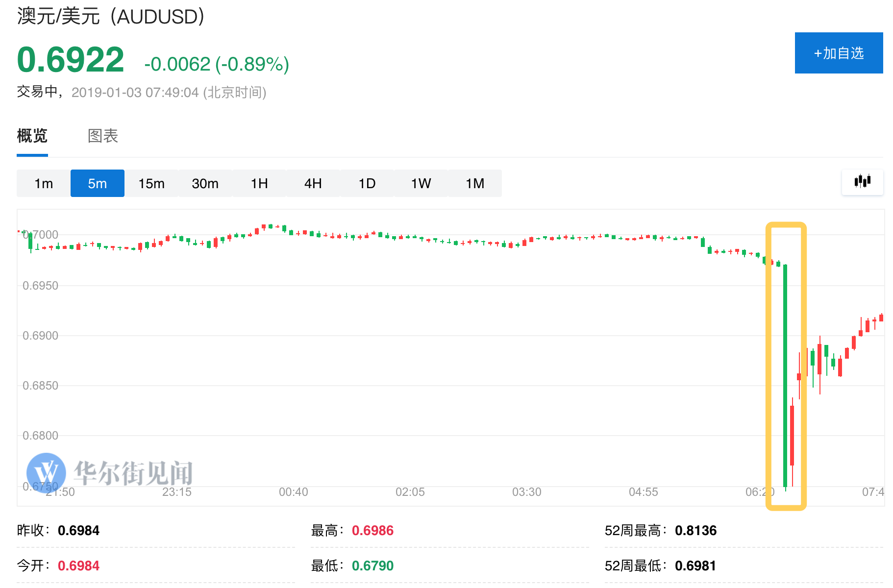This screenshot has width=893, height=588.
Task: Choose the 4H timeframe
Action: click(x=313, y=183)
